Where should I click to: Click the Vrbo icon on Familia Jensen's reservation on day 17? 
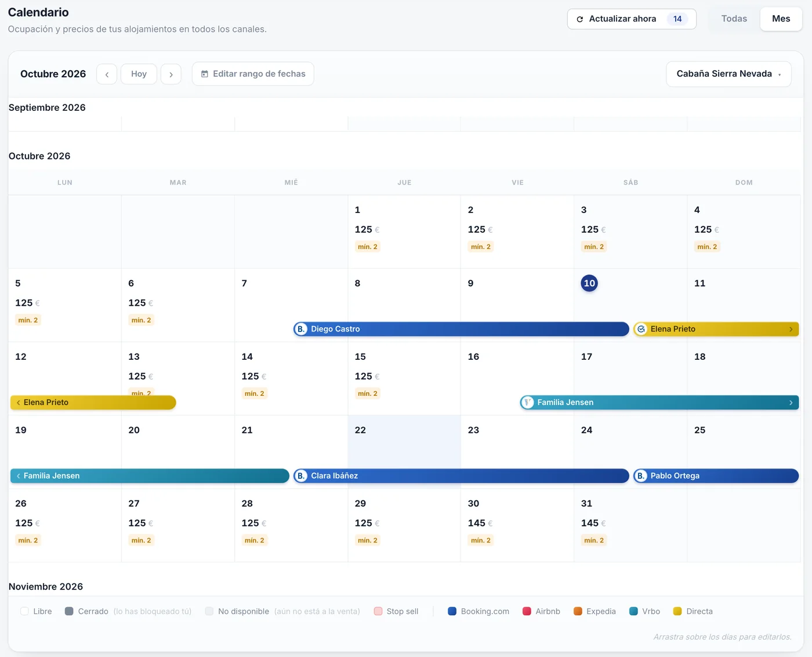[x=527, y=403]
